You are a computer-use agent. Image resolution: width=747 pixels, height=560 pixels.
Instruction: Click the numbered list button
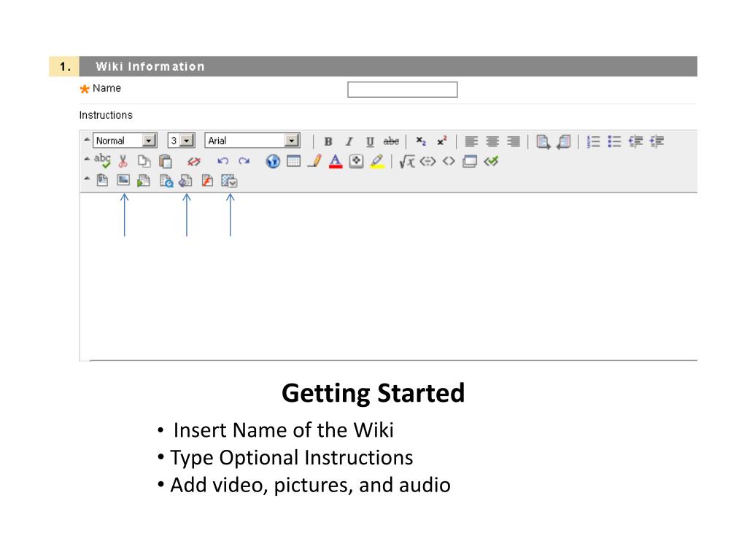(x=594, y=141)
